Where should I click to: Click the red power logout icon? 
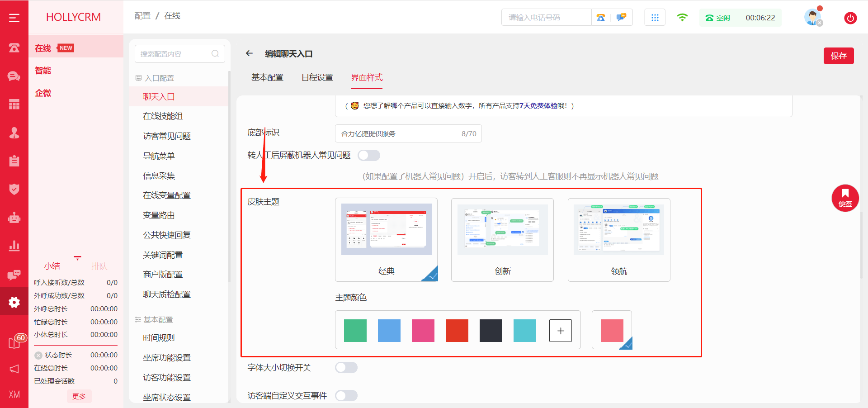pyautogui.click(x=850, y=18)
